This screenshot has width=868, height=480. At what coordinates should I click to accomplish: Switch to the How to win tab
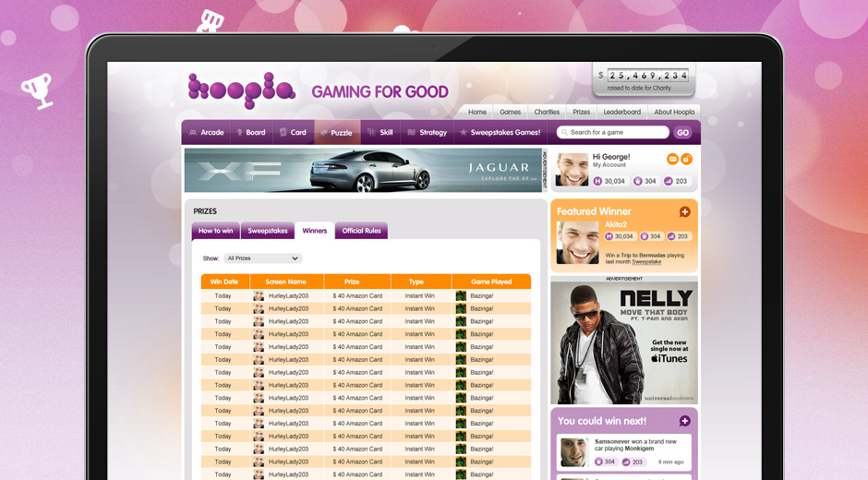[216, 231]
